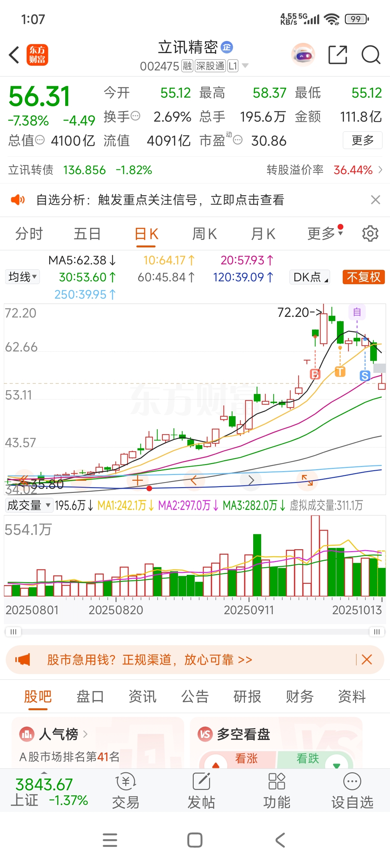The width and height of the screenshot is (390, 868).
Task: Tap the B buy marker
Action: pyautogui.click(x=315, y=374)
